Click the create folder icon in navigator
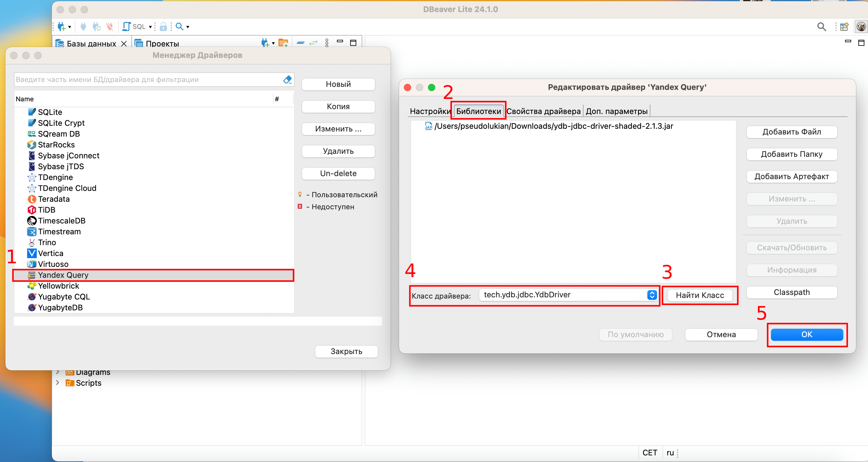Viewport: 868px width, 462px height. point(283,43)
